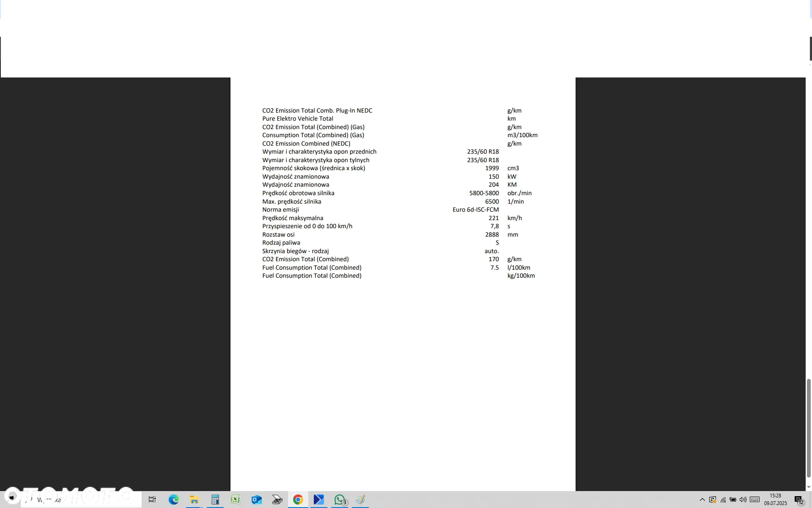Image resolution: width=812 pixels, height=508 pixels.
Task: Click the vertical scrollbar thumb of document viewer
Action: coord(809,428)
